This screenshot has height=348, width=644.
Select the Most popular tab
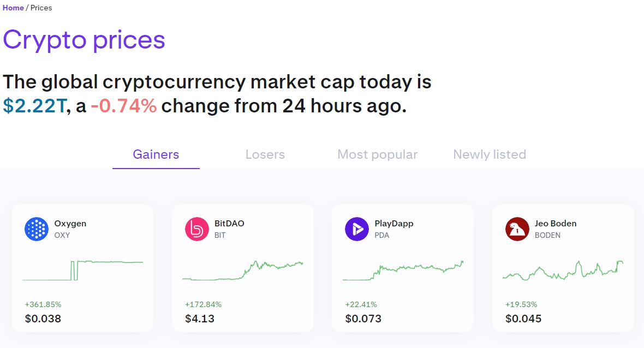click(378, 154)
